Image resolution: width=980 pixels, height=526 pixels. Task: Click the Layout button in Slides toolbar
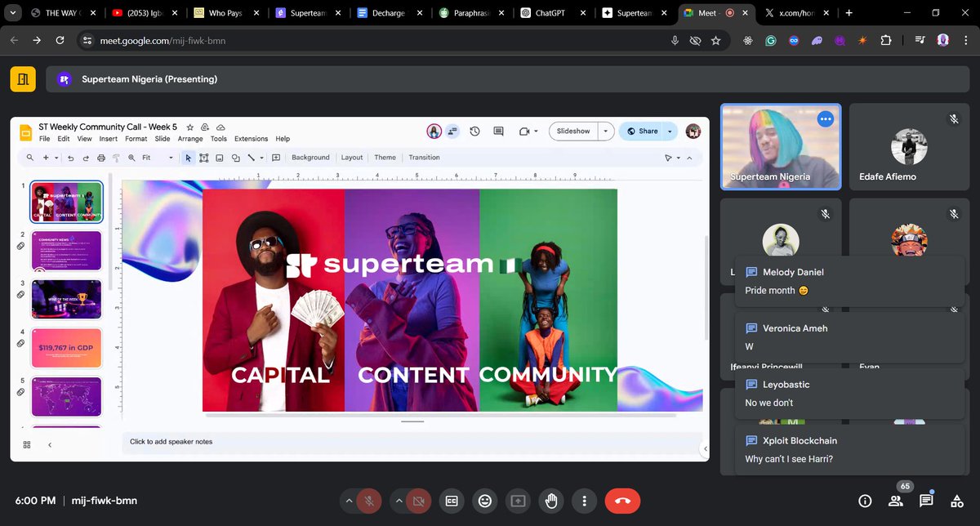(x=352, y=158)
